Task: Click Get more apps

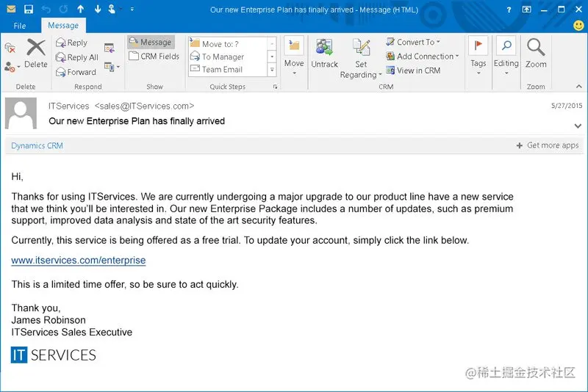Action: [x=548, y=145]
